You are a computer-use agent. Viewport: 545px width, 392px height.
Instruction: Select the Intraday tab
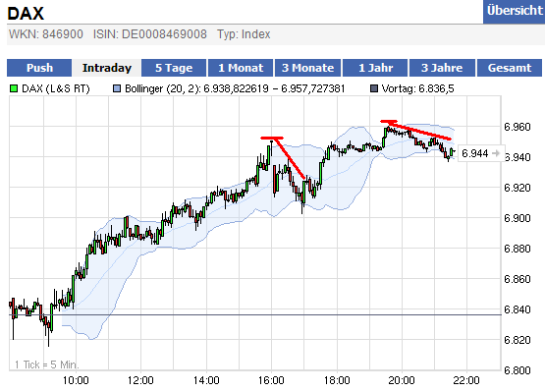(x=107, y=68)
